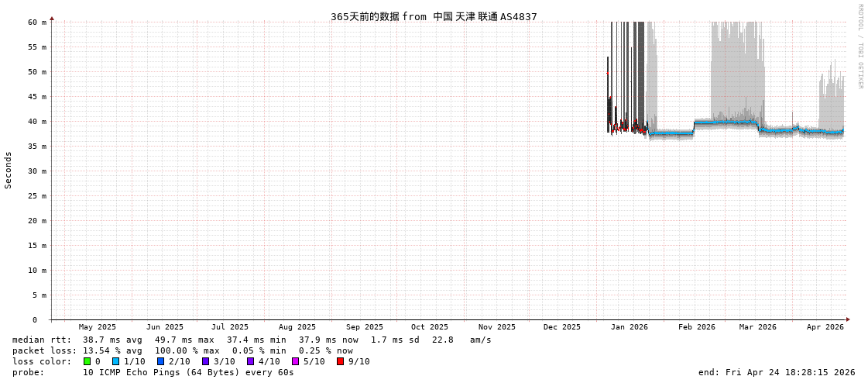Click the RRDTOOL / TOBI OETIKER watermark
Screen dimensions: 868x383
[859, 47]
